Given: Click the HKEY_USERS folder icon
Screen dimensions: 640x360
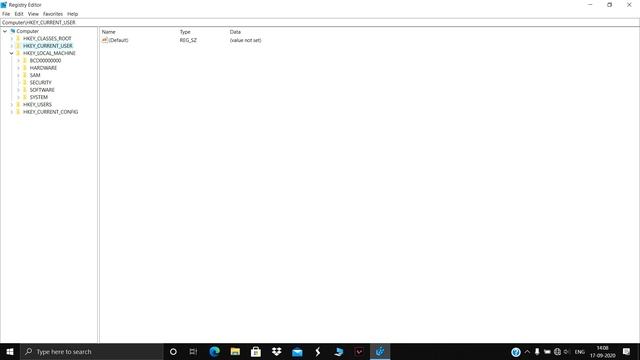Looking at the screenshot, I should 18,104.
